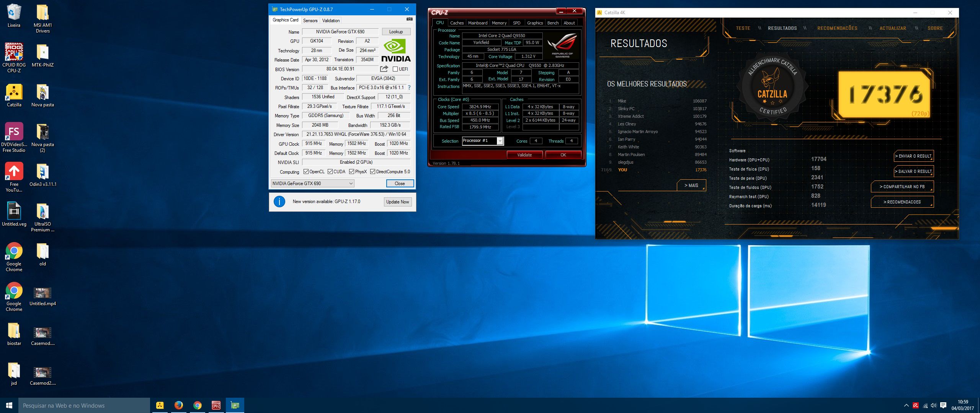Switch to the SPD tab in CPU-Z
The width and height of the screenshot is (980, 413).
pos(516,23)
